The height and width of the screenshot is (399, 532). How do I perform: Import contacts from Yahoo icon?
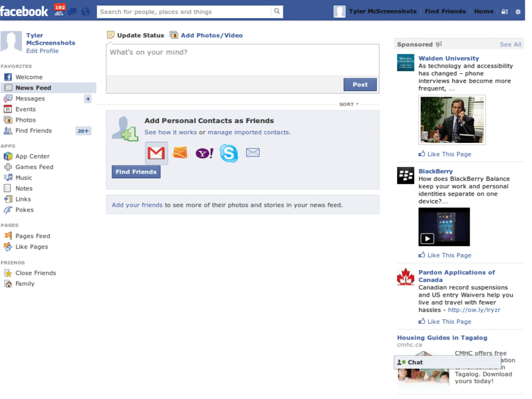(x=205, y=153)
